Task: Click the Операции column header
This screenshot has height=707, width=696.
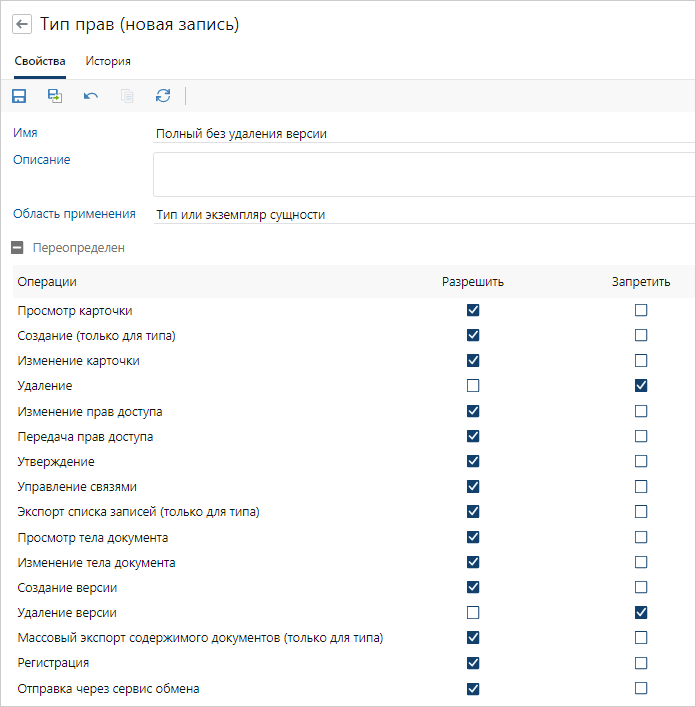Action: 47,282
